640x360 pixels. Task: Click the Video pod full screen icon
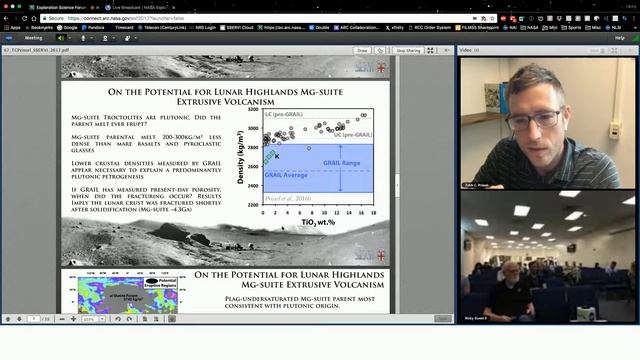point(614,51)
